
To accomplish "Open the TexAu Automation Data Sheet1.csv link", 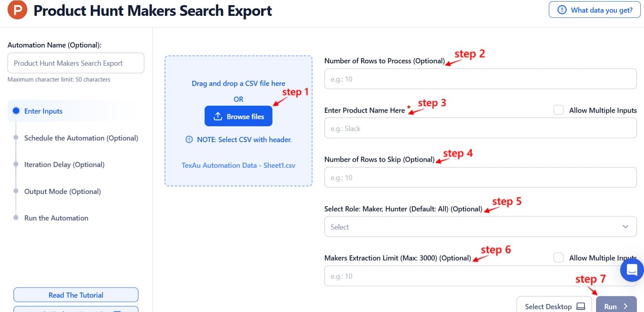I will click(238, 165).
